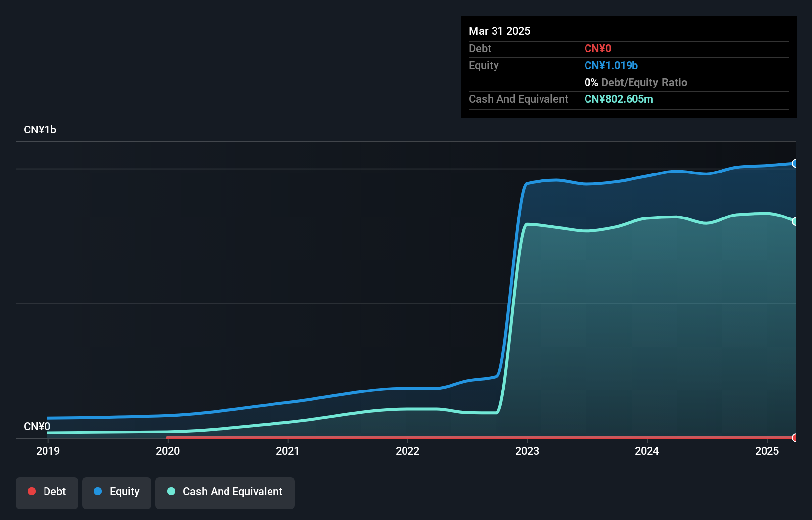Viewport: 812px width, 520px height.
Task: Click the CN¥1b y-axis label
Action: [x=40, y=130]
